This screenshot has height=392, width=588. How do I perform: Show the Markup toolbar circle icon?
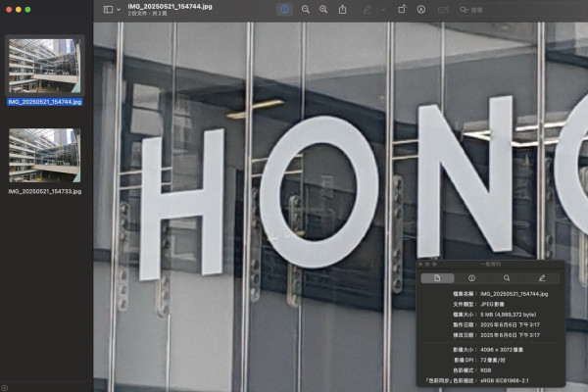click(421, 9)
